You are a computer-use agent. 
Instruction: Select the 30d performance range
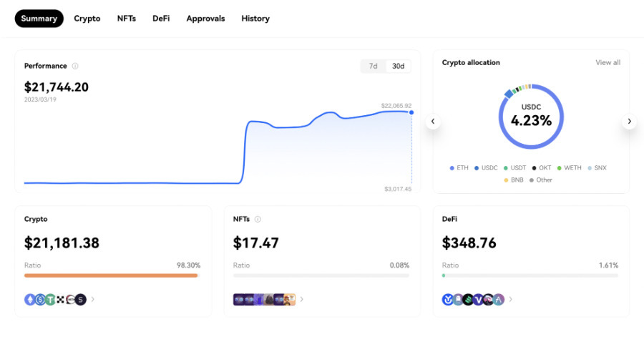[398, 66]
